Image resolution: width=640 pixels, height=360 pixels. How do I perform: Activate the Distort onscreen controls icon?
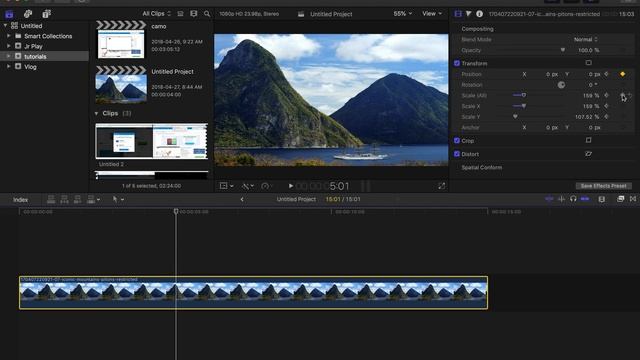[588, 154]
